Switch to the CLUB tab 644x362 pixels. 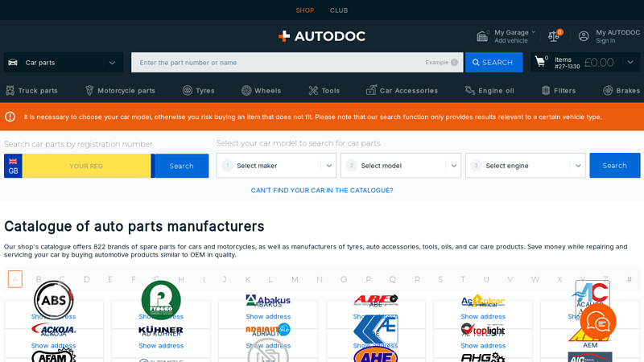click(339, 10)
